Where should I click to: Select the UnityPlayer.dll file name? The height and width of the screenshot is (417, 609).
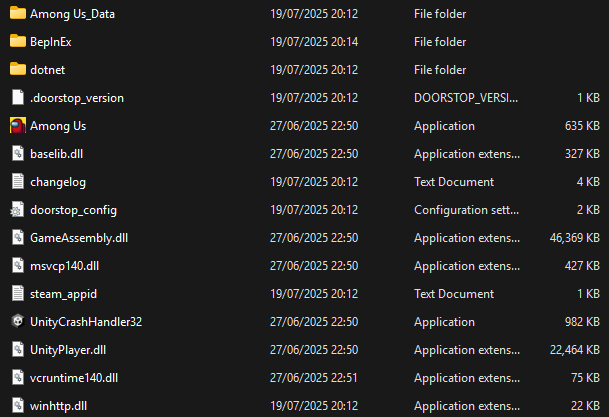[x=68, y=350]
